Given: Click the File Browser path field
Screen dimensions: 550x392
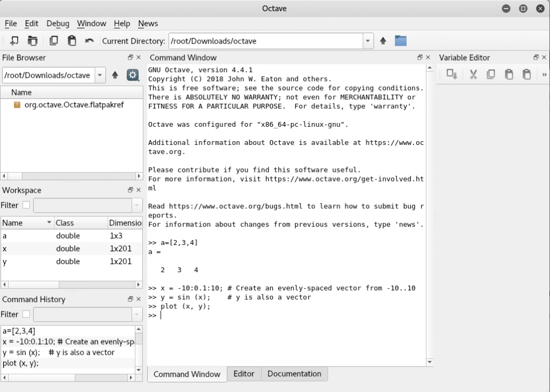Looking at the screenshot, I should pos(48,75).
